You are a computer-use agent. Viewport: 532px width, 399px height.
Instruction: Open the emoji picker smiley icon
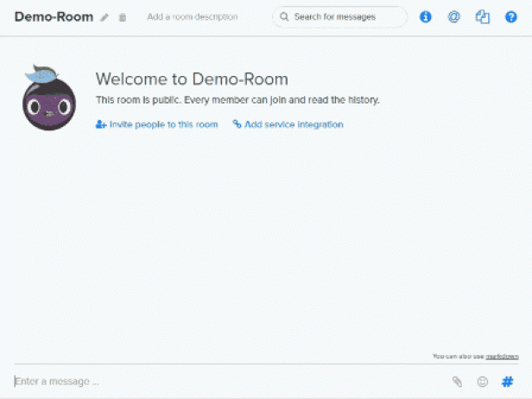pos(483,382)
